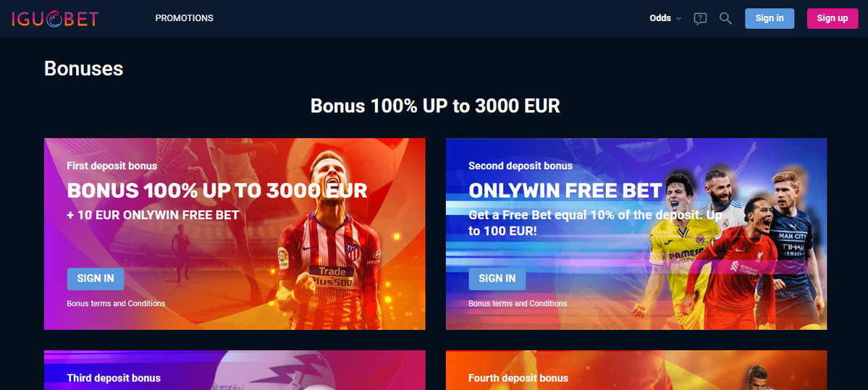868x390 pixels.
Task: Click SIGN IN on second deposit bonus
Action: click(497, 279)
